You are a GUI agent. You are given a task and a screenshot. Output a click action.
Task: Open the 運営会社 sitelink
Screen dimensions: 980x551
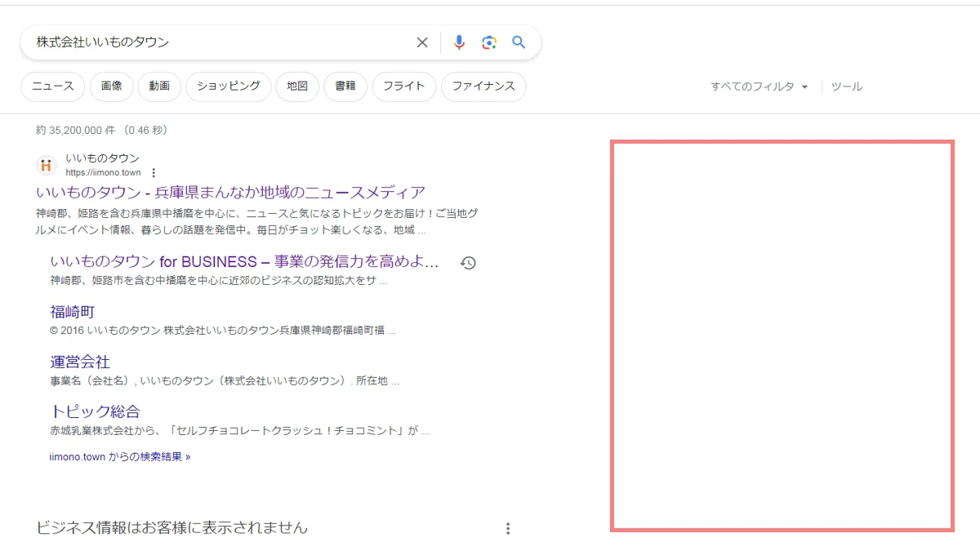point(80,362)
